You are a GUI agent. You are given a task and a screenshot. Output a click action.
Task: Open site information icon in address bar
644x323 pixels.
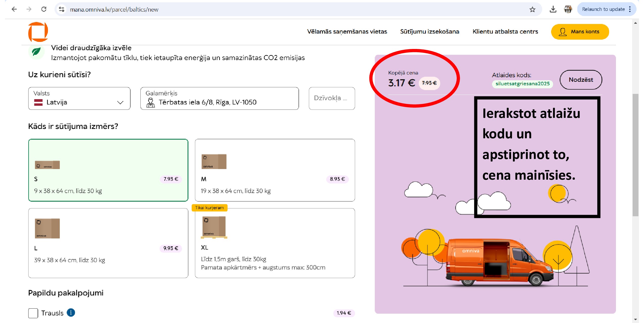click(61, 10)
